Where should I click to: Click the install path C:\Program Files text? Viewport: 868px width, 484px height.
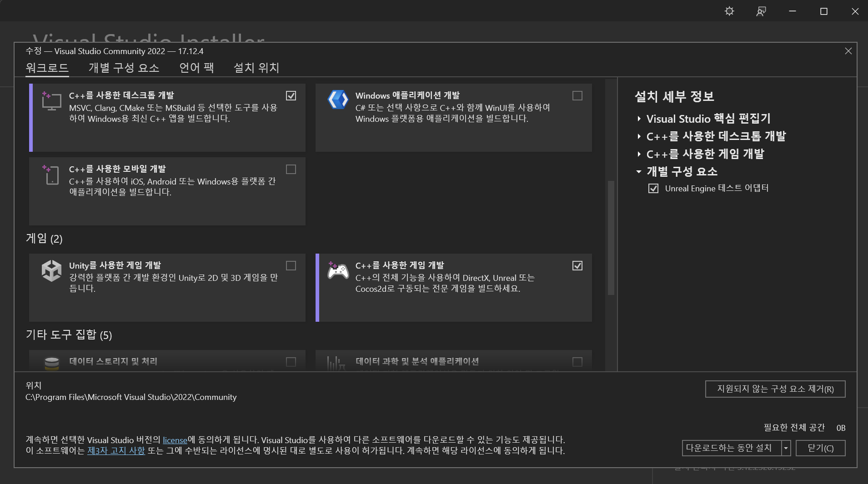point(131,397)
